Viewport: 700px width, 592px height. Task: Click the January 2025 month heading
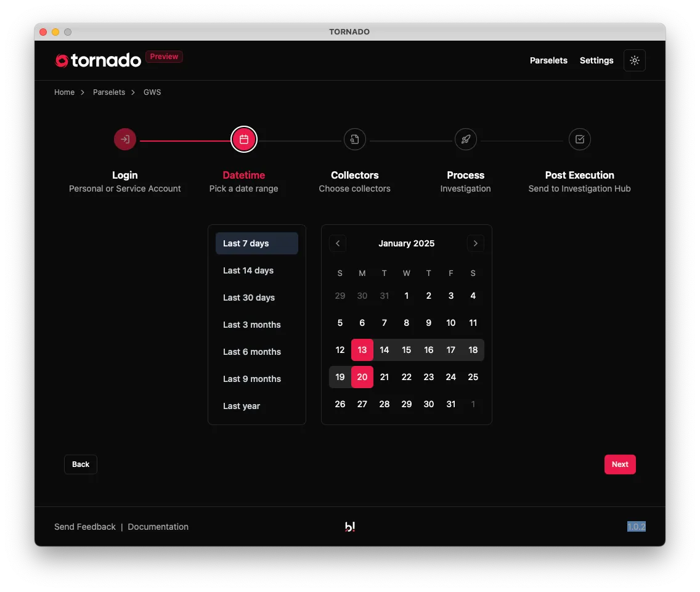click(406, 243)
